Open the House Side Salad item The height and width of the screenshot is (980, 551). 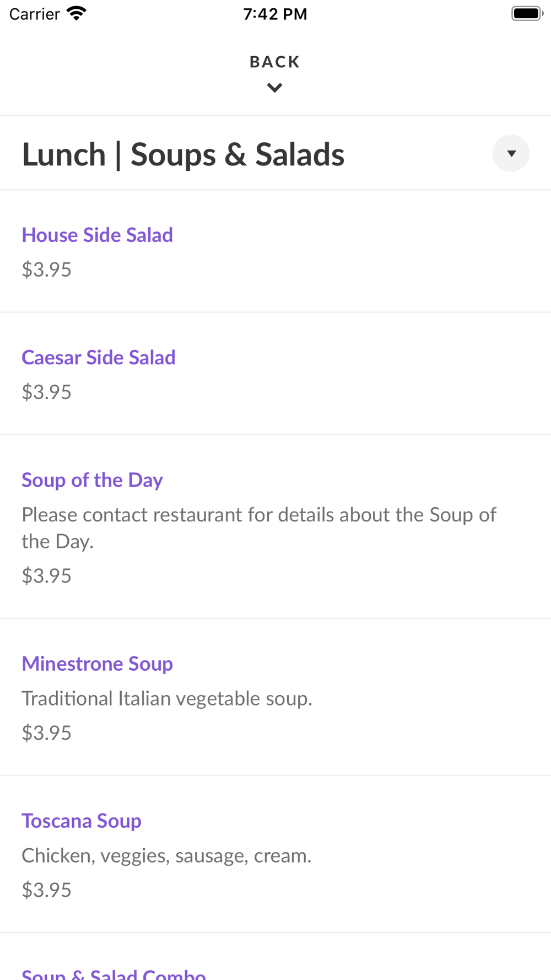click(97, 235)
